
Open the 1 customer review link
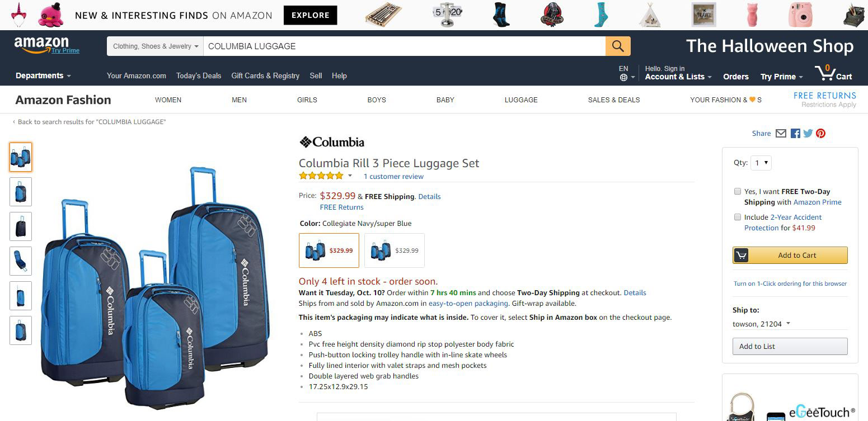click(393, 177)
